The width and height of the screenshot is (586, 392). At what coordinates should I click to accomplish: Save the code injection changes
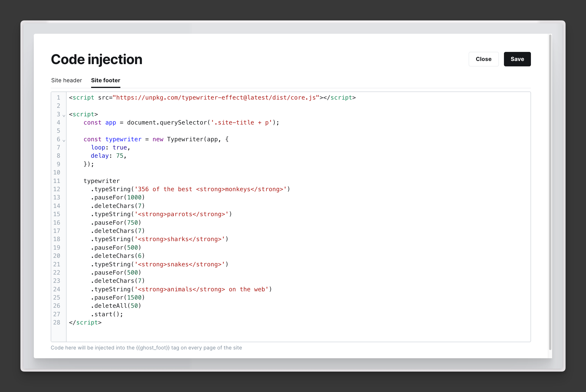pyautogui.click(x=517, y=59)
